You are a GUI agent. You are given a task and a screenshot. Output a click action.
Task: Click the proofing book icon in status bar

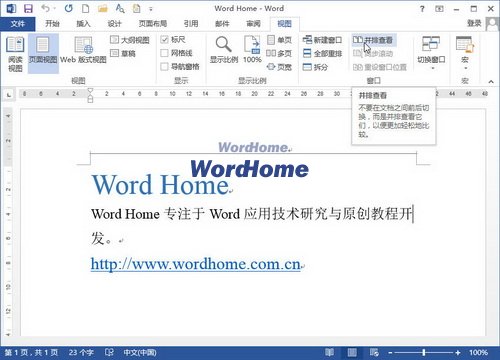tap(109, 352)
